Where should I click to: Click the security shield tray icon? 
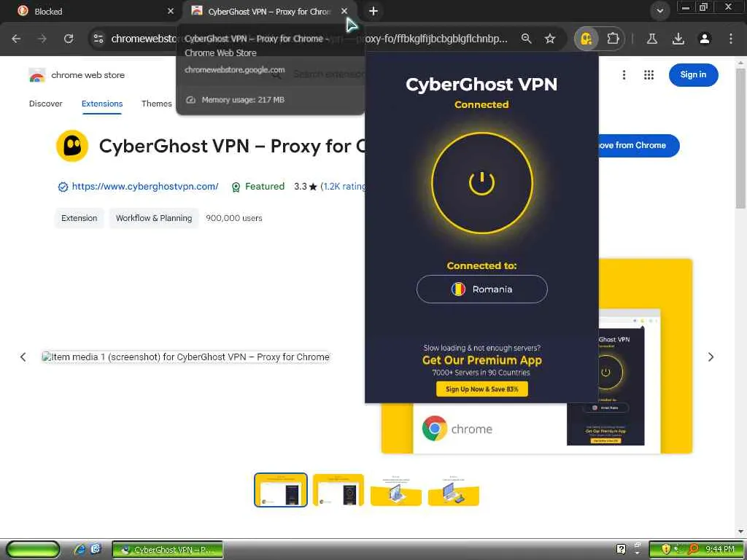(666, 550)
